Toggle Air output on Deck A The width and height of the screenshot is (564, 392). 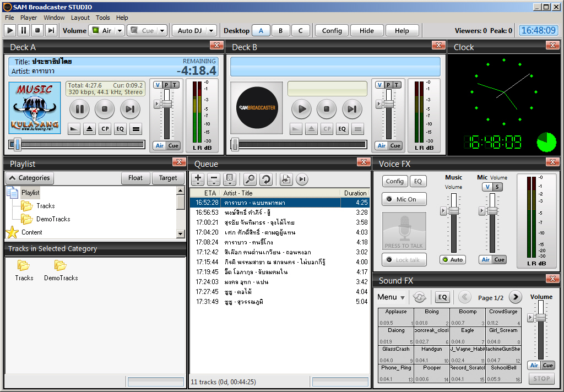[160, 146]
